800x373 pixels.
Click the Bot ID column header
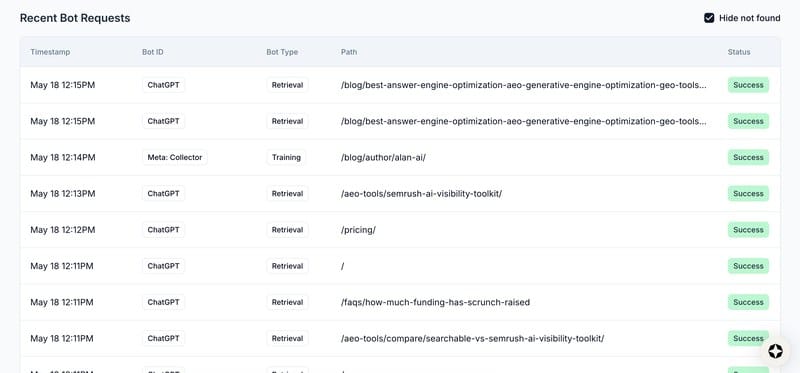click(x=153, y=52)
